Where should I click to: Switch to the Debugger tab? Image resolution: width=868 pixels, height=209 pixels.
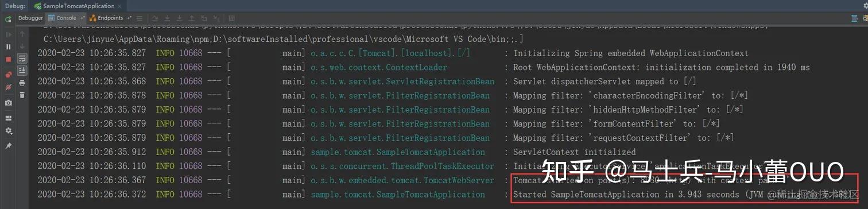[30, 18]
